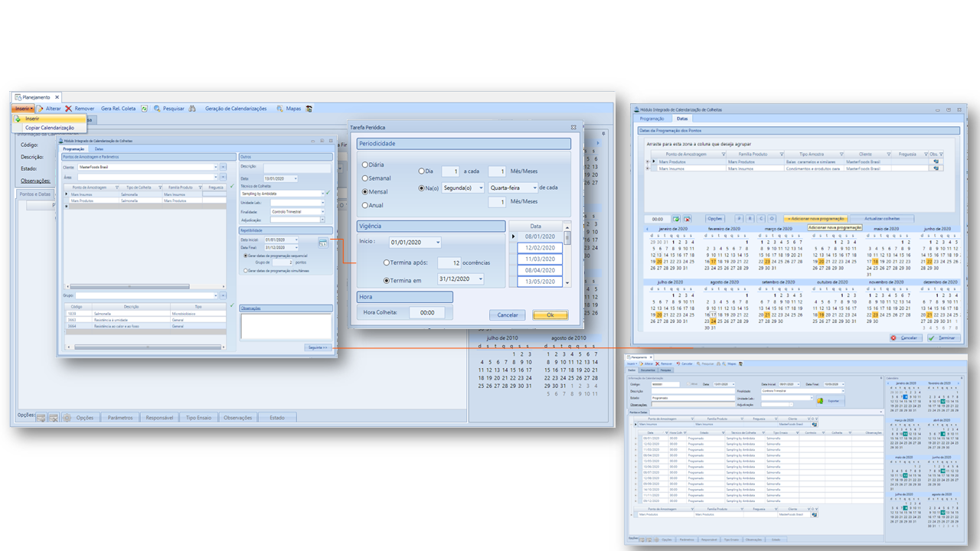Viewport: 980px width, 551px height.
Task: Expand Mars Produtos row in Datas window
Action: tap(647, 161)
